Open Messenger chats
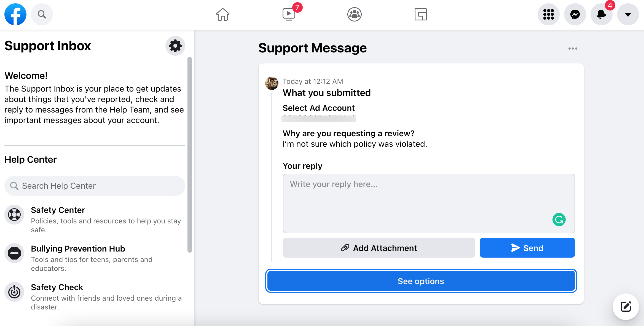Viewport: 644px width, 326px height. click(x=575, y=14)
